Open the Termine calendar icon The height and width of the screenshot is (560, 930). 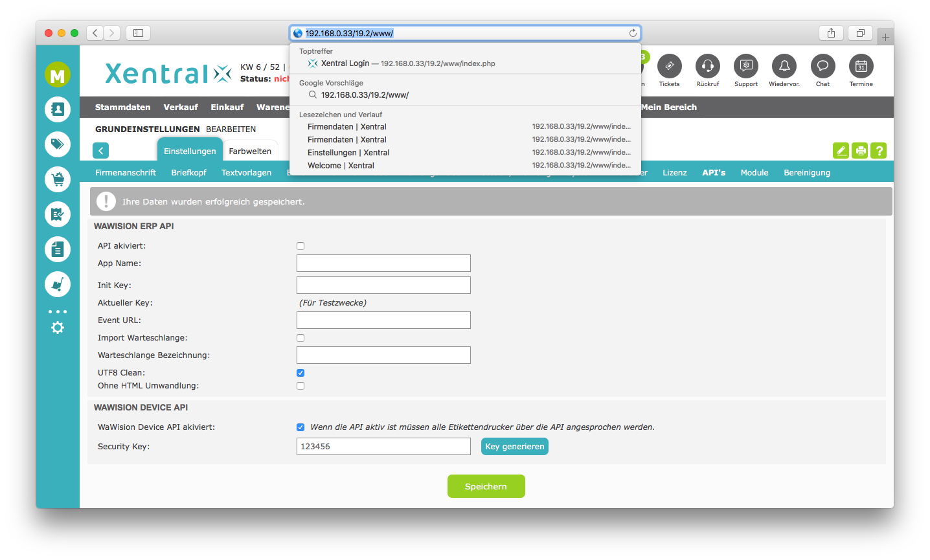point(861,67)
